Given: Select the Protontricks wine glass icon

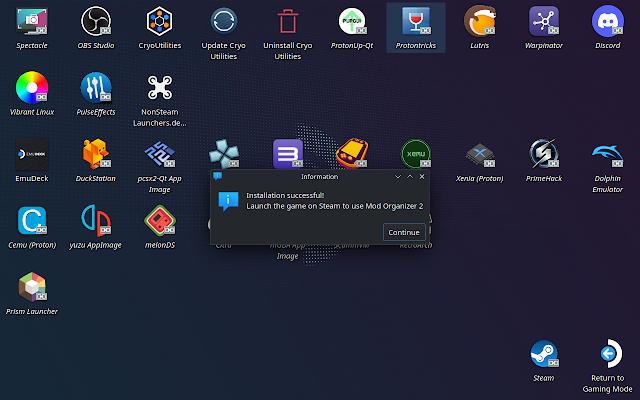Looking at the screenshot, I should [x=416, y=21].
